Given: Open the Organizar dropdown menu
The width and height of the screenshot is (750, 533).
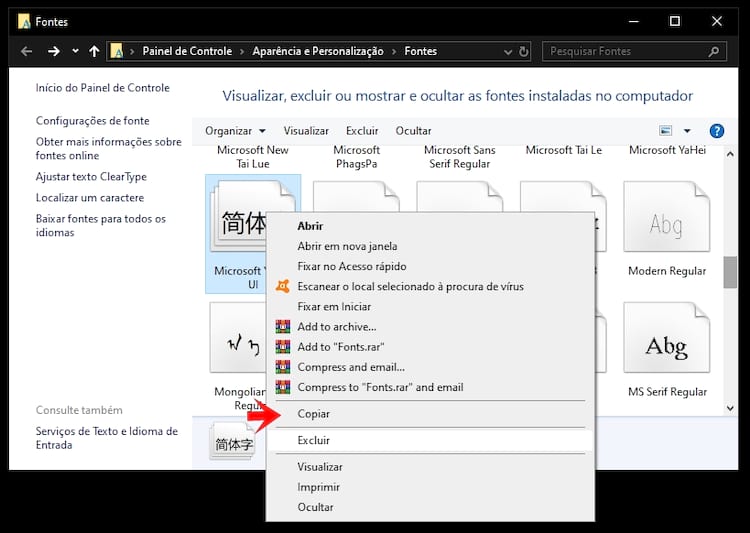Looking at the screenshot, I should (x=235, y=131).
